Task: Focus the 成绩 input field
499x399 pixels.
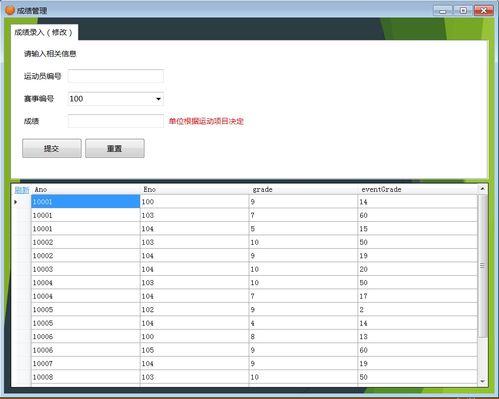Action: [x=116, y=121]
